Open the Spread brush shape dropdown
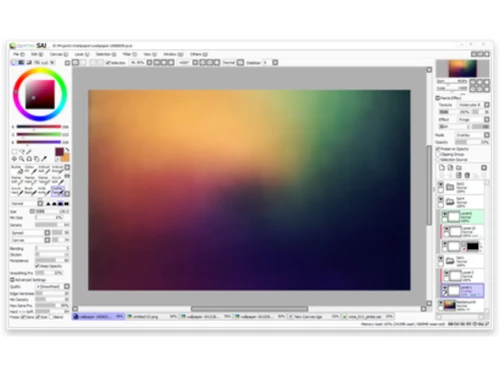 (30, 233)
